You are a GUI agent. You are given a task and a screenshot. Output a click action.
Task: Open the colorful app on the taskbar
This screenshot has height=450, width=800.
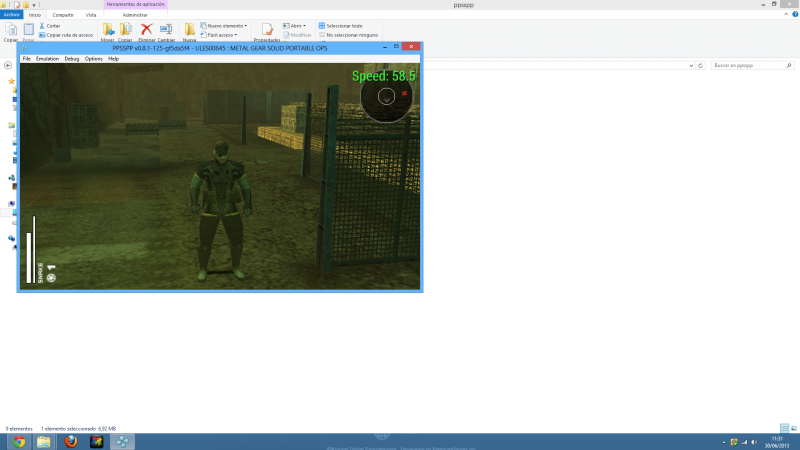click(x=96, y=442)
